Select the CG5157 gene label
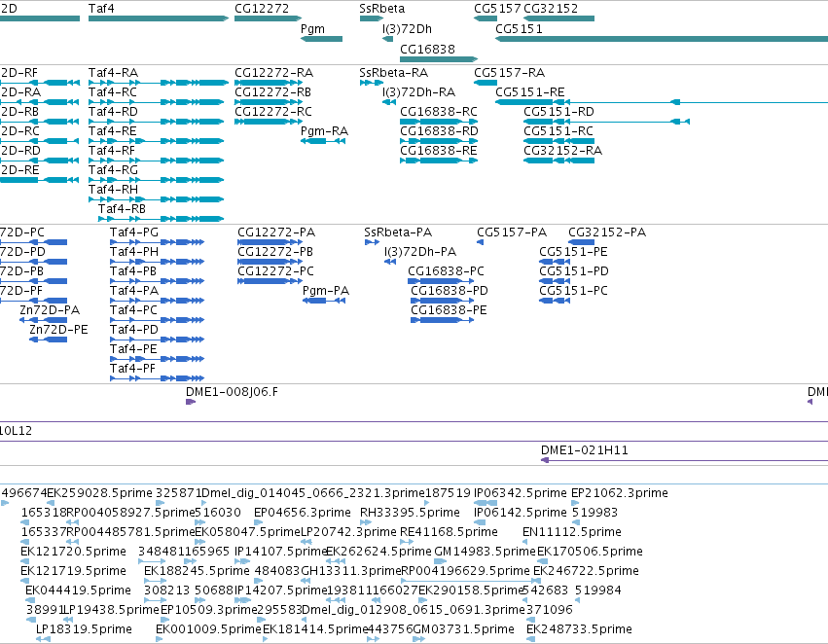Screen dimensions: 828x644 pyautogui.click(x=497, y=9)
